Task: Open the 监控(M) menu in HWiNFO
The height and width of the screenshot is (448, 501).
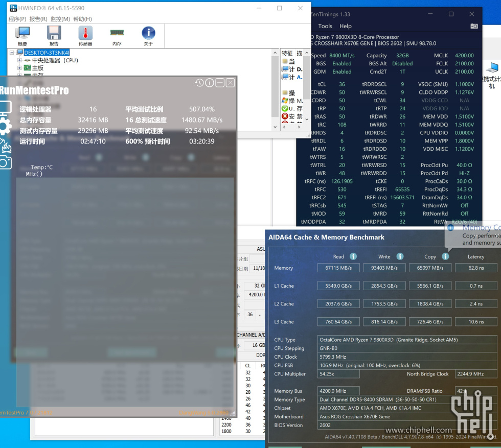Action: coord(60,19)
